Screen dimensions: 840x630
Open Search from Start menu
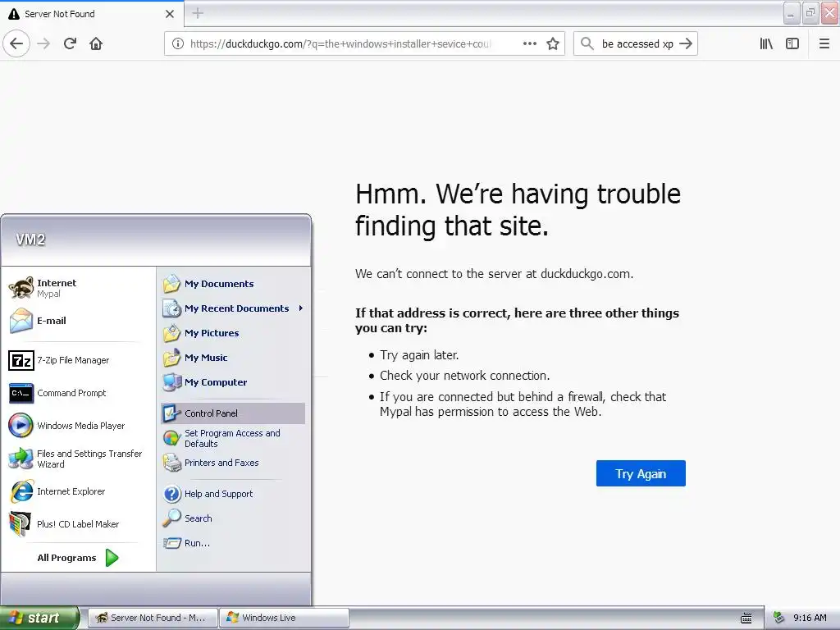(233, 518)
